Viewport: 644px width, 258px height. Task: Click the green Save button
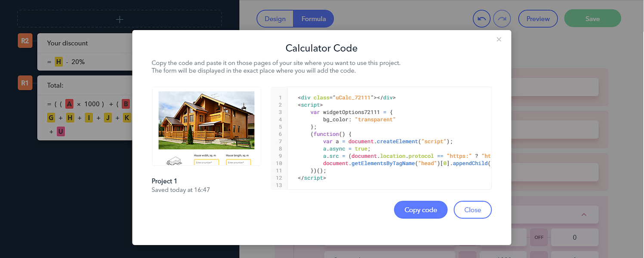click(x=592, y=19)
